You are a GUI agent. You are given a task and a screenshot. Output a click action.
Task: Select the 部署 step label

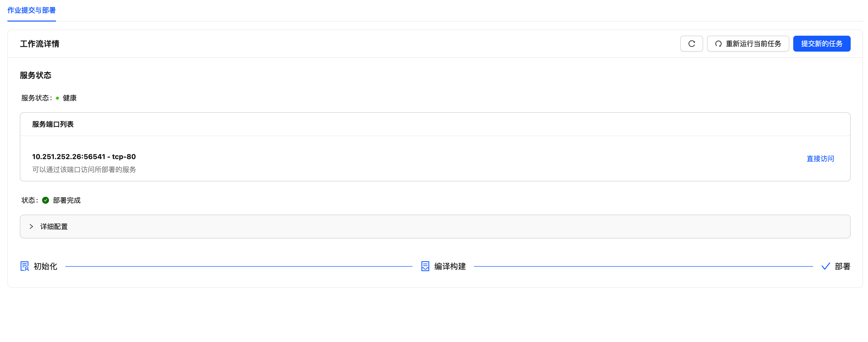coord(842,266)
